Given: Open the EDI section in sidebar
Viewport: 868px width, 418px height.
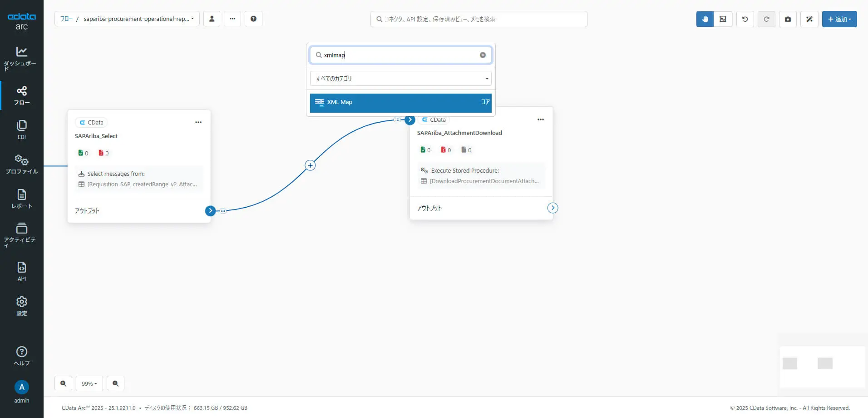Looking at the screenshot, I should coord(22,130).
